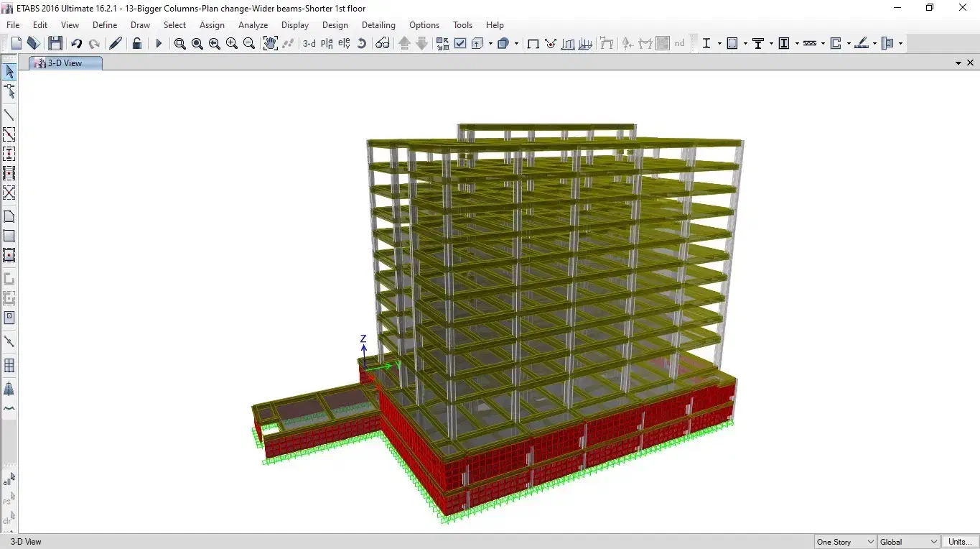The height and width of the screenshot is (549, 980).
Task: Toggle the Select Object pointer mode
Action: click(9, 72)
